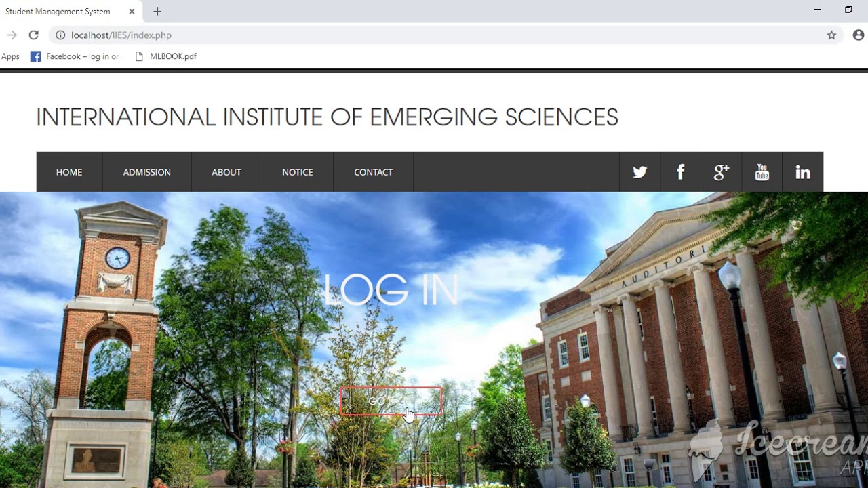Open the NOTICE menu item
Screen dimensions: 868x488
298,172
